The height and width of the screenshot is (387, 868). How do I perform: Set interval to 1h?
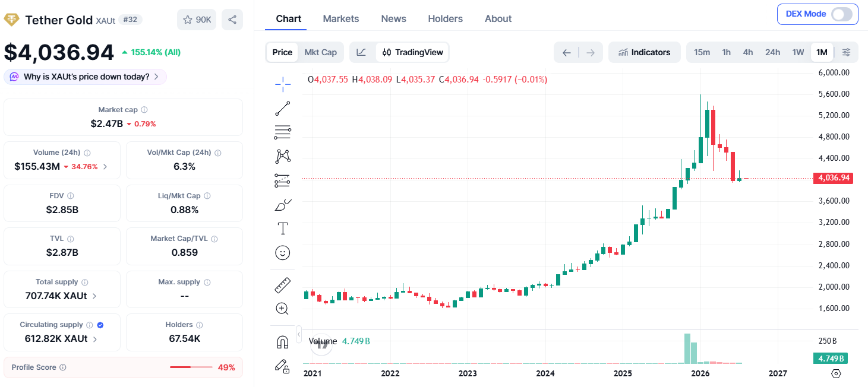tap(727, 52)
